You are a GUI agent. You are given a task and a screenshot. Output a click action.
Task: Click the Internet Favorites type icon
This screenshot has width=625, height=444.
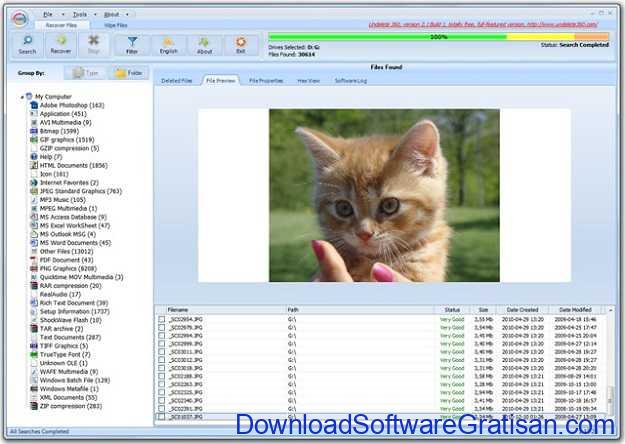(x=34, y=183)
